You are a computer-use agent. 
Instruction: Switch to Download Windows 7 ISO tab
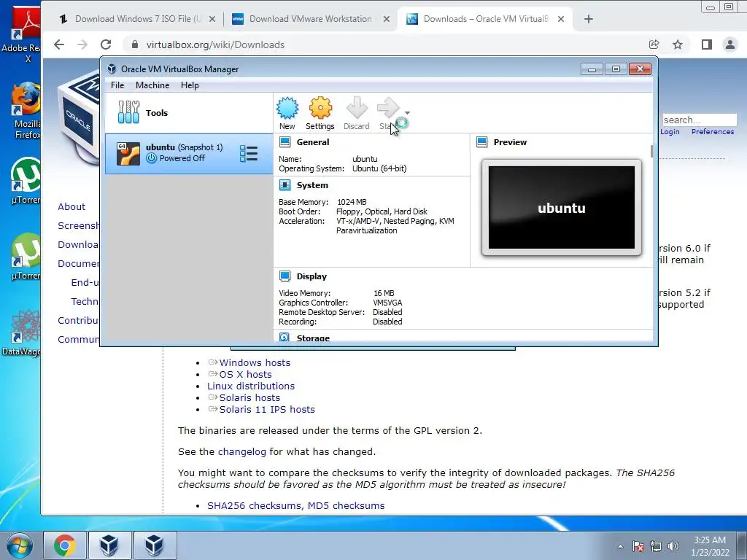click(x=138, y=19)
